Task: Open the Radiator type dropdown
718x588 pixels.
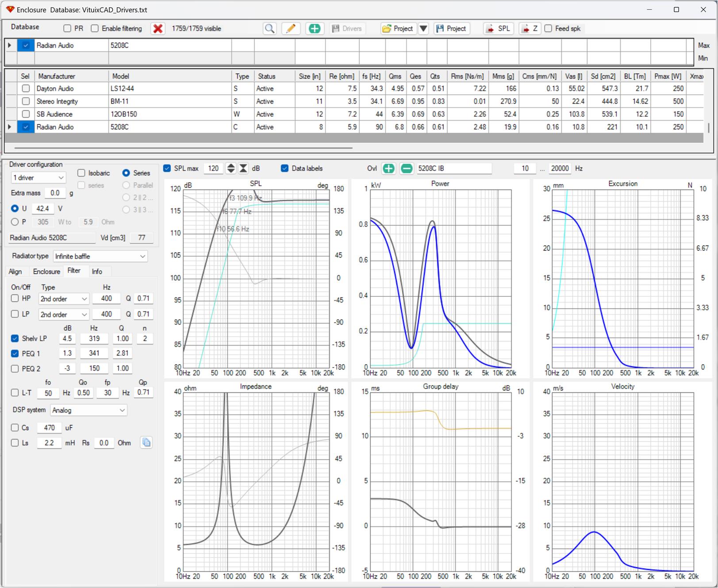Action: pos(100,257)
